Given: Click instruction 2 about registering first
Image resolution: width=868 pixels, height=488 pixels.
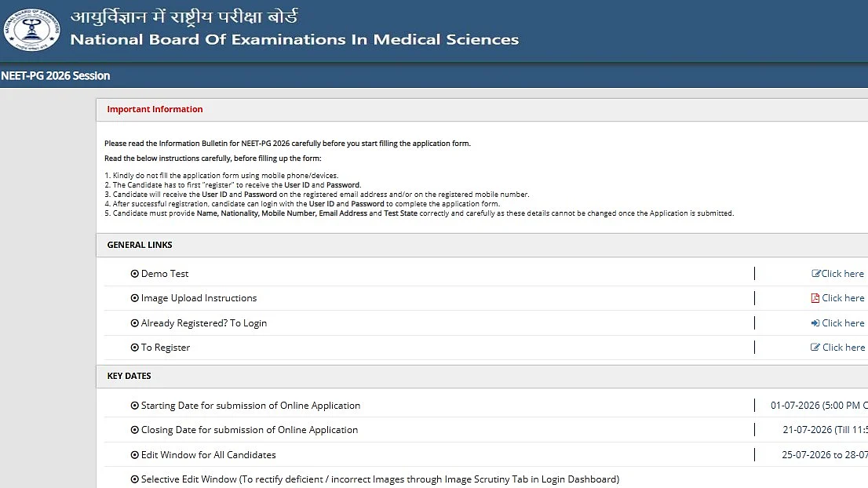Looking at the screenshot, I should click(x=233, y=185).
